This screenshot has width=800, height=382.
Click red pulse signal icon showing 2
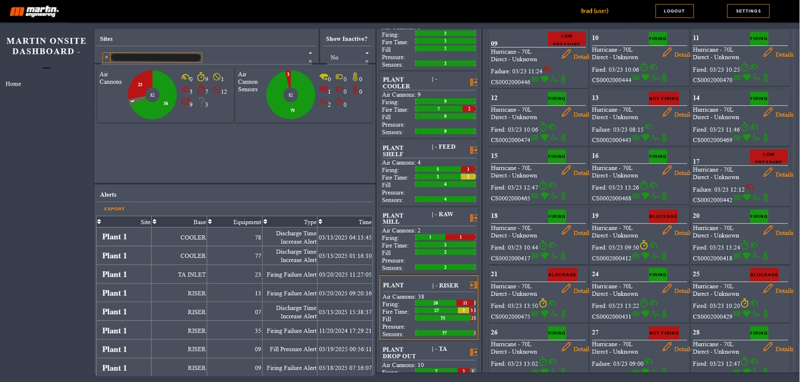coord(323,102)
